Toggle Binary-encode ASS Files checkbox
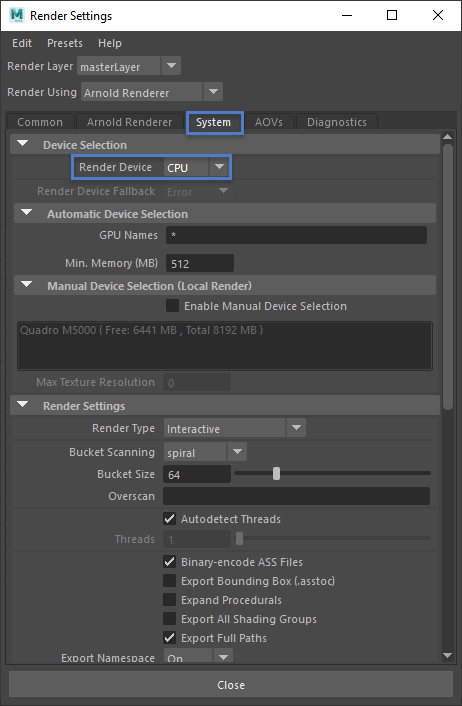462x706 pixels. point(169,562)
